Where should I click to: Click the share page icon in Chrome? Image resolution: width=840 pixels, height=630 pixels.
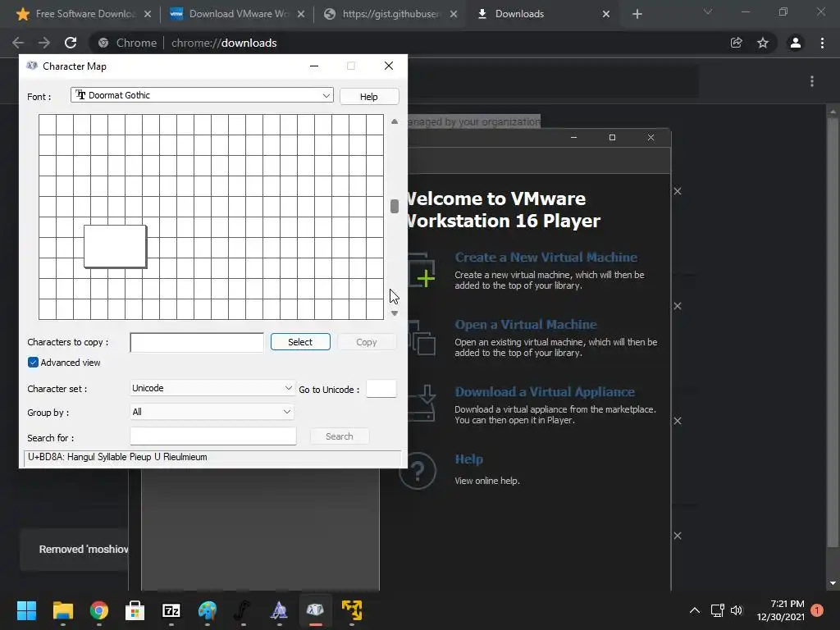[737, 43]
